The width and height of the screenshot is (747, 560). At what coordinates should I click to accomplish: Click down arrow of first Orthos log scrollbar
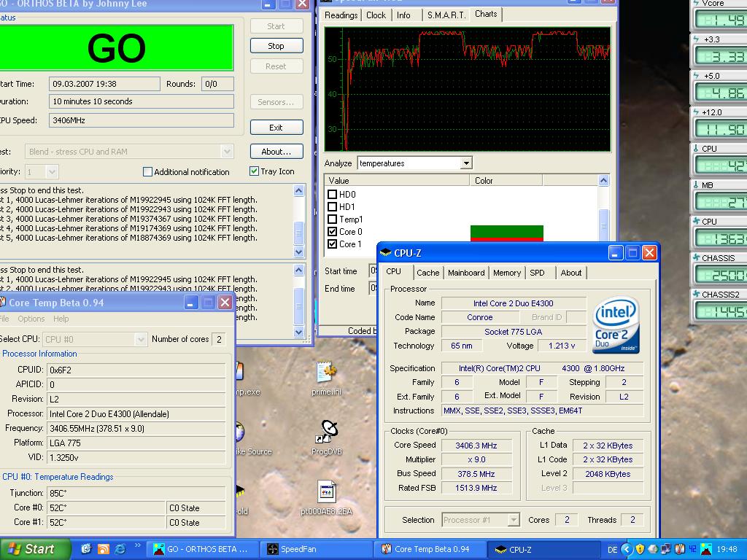point(298,252)
